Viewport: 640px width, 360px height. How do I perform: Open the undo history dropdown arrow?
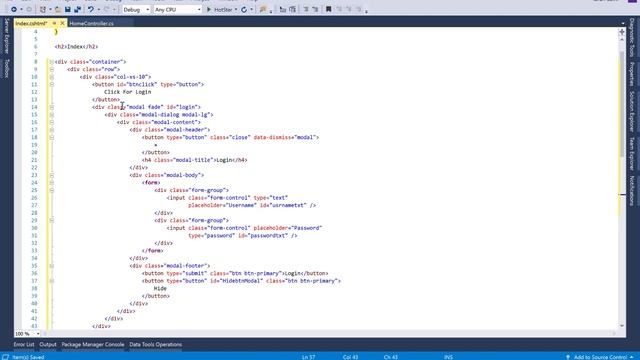pyautogui.click(x=98, y=9)
